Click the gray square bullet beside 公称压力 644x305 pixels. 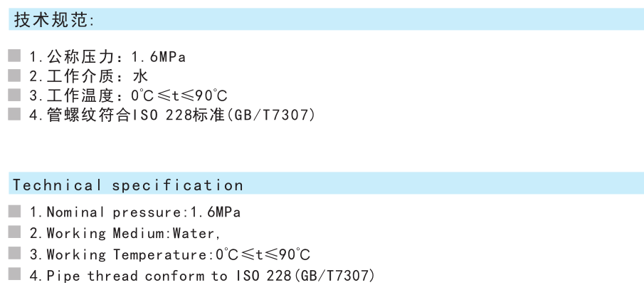click(x=14, y=56)
